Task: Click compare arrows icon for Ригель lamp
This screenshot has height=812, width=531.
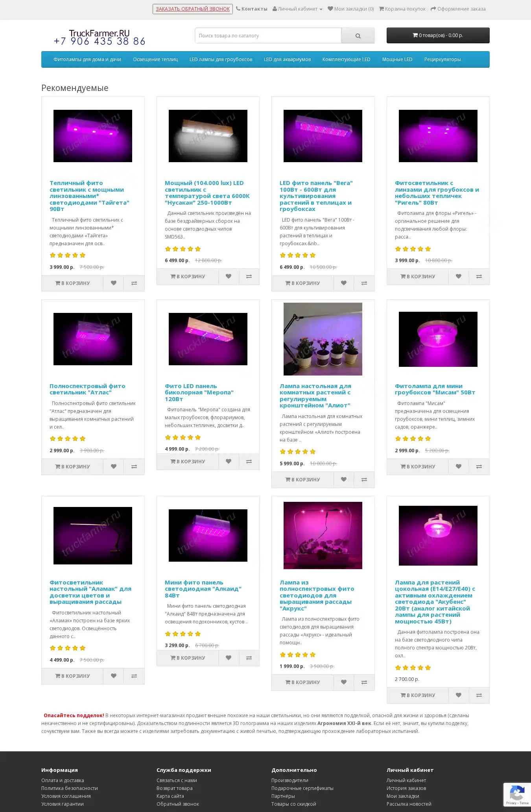Action: pos(479,277)
